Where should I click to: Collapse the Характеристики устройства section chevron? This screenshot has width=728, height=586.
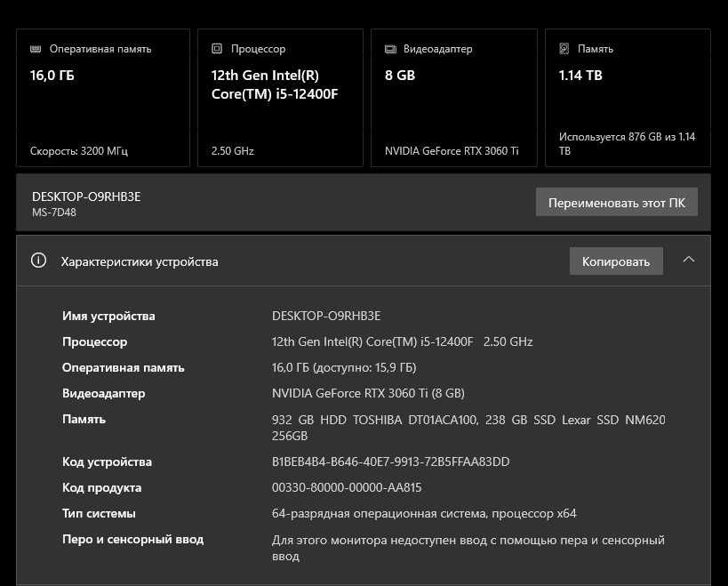(689, 260)
